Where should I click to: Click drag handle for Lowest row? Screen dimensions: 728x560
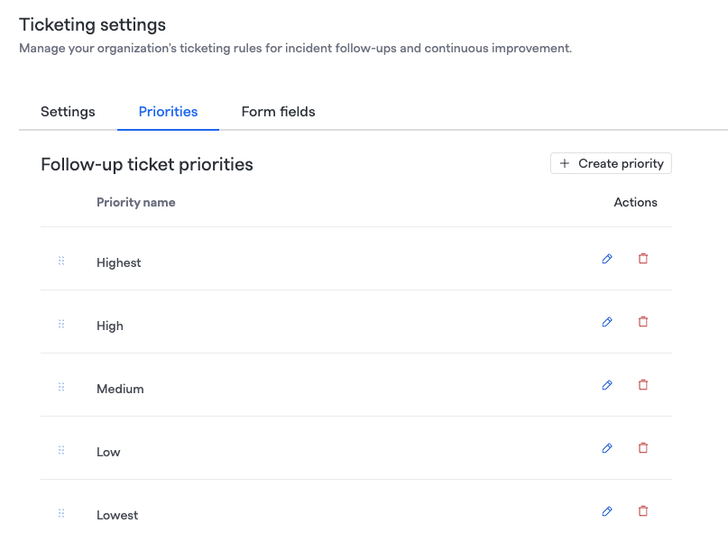coord(61,513)
